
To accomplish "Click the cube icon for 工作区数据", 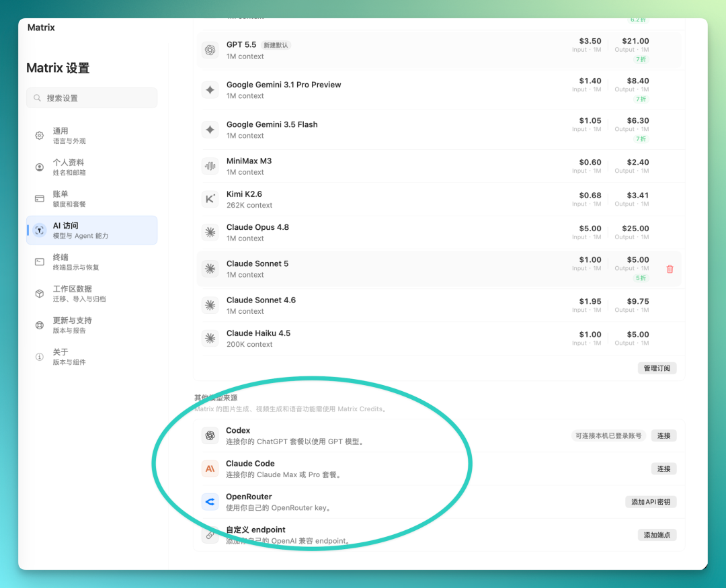I will pos(40,294).
